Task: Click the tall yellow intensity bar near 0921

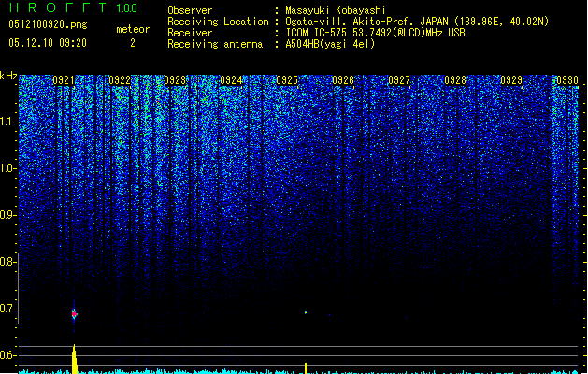Action: click(75, 359)
